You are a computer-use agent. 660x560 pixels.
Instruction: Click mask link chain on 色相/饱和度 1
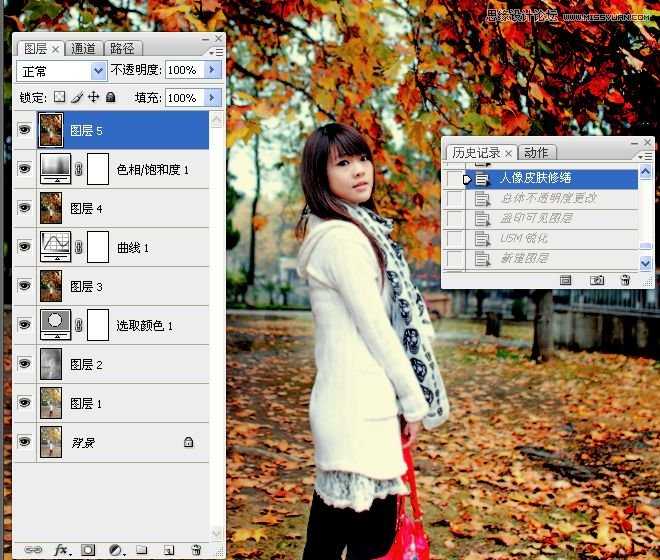[78, 169]
